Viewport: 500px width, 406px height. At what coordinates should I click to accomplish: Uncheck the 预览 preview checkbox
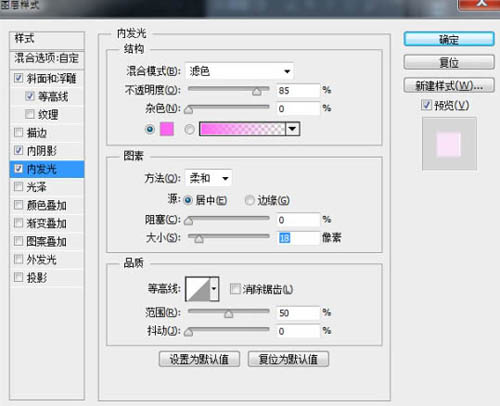pos(426,105)
